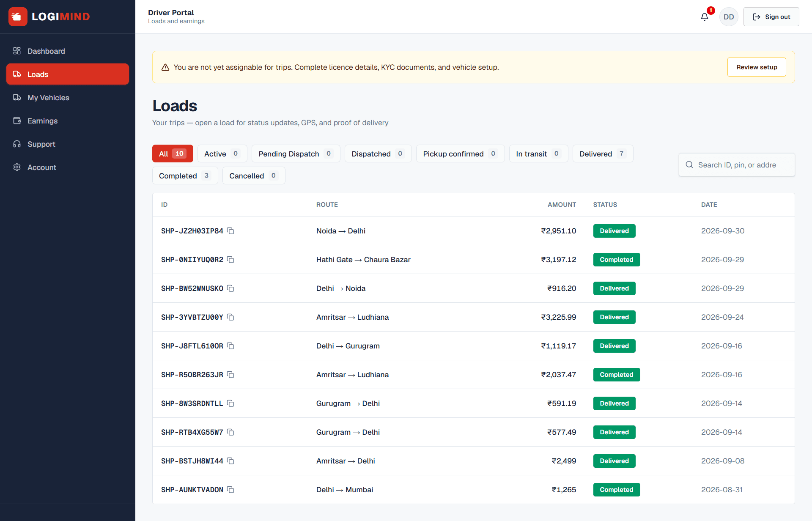Copy shipment ID SHP-AUNKTVADON
812x521 pixels.
[x=230, y=490]
